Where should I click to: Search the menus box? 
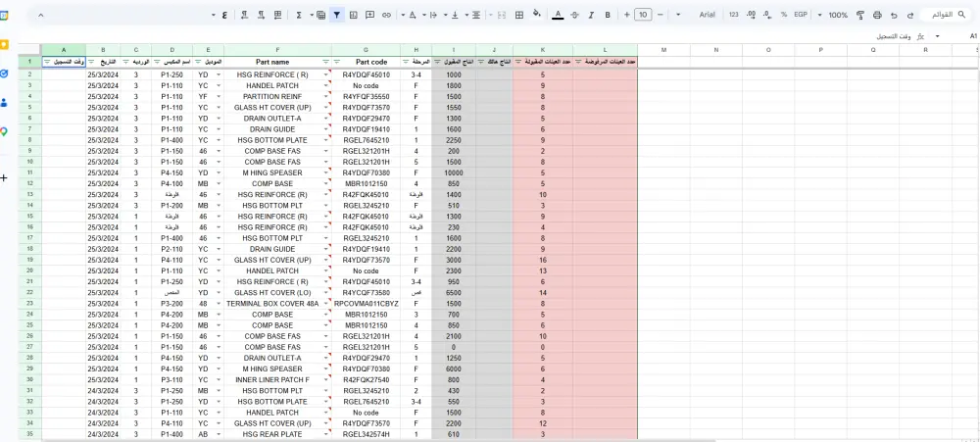[946, 15]
